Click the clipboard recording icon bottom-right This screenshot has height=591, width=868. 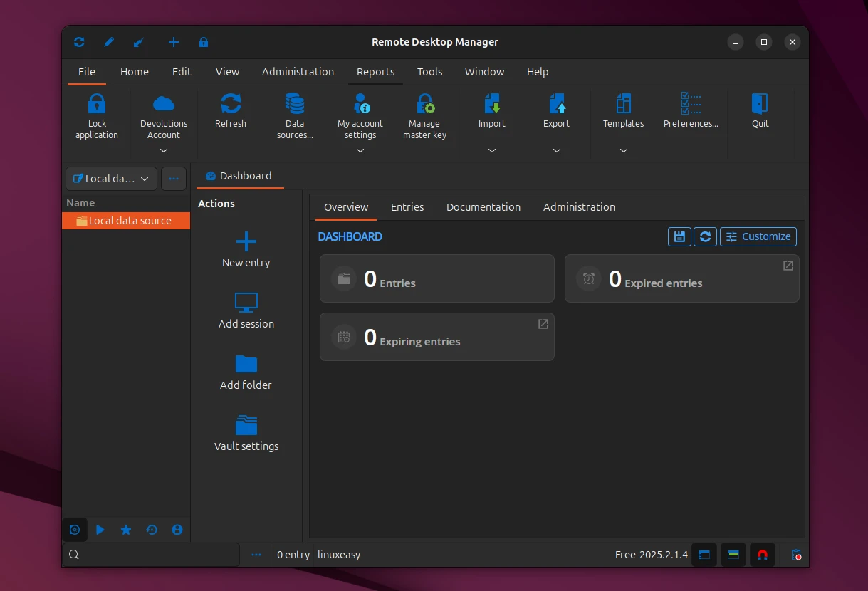(795, 554)
